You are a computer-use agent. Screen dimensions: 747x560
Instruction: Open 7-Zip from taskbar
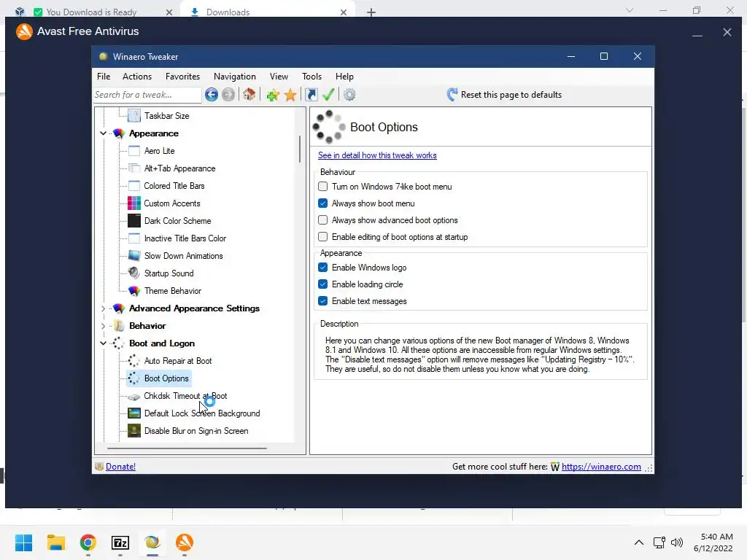coord(120,542)
